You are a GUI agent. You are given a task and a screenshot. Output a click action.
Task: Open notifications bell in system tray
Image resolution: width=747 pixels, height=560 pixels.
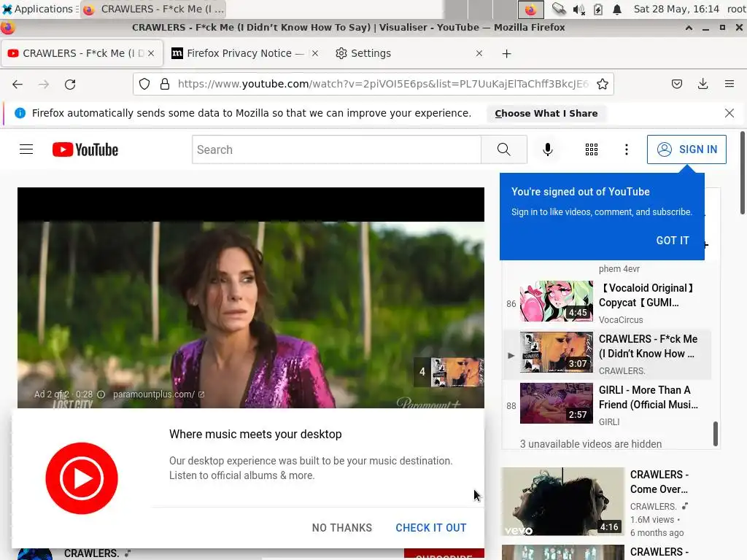[617, 9]
